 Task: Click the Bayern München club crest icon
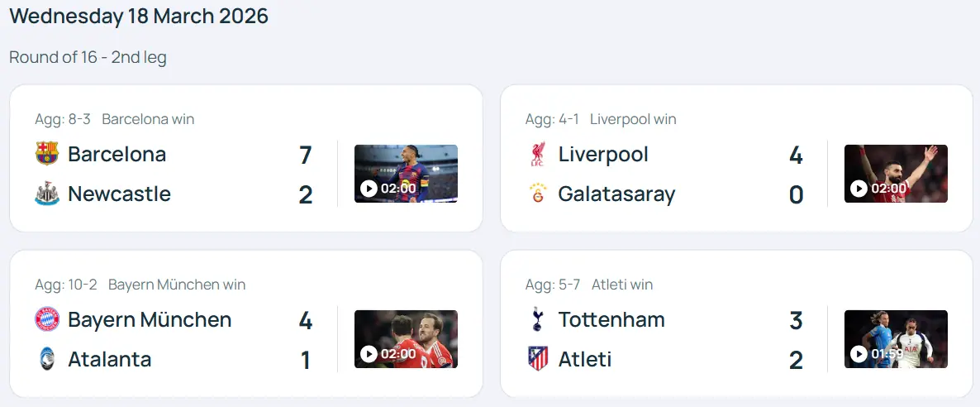tap(47, 319)
